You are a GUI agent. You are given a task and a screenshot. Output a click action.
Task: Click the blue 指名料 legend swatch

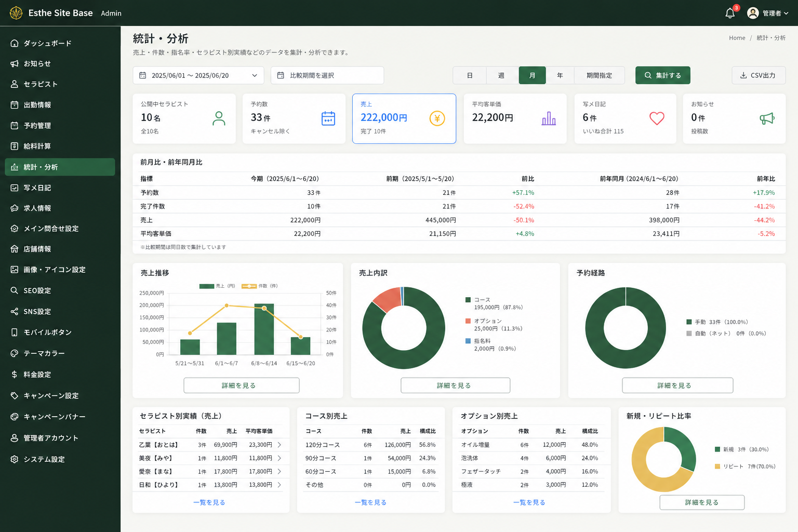tap(468, 341)
